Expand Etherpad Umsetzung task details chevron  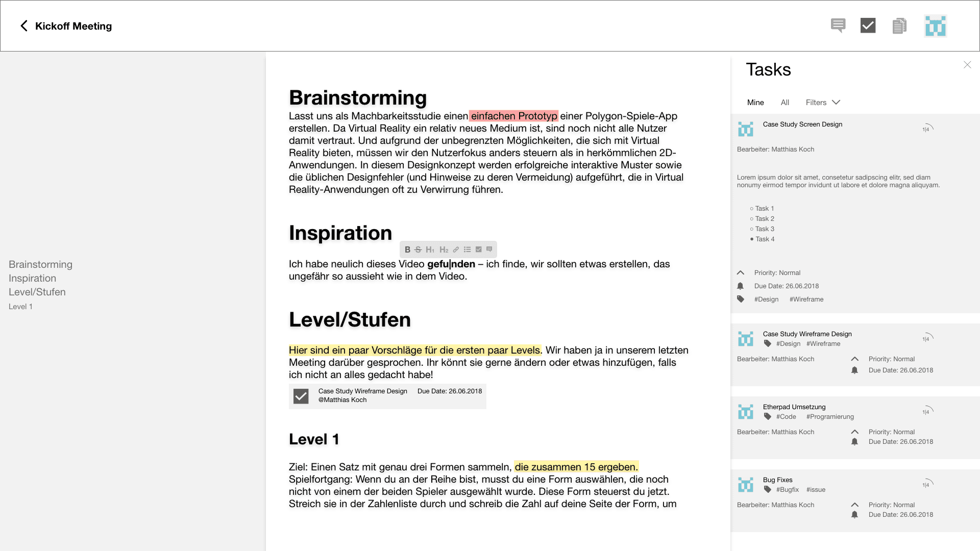pos(856,431)
